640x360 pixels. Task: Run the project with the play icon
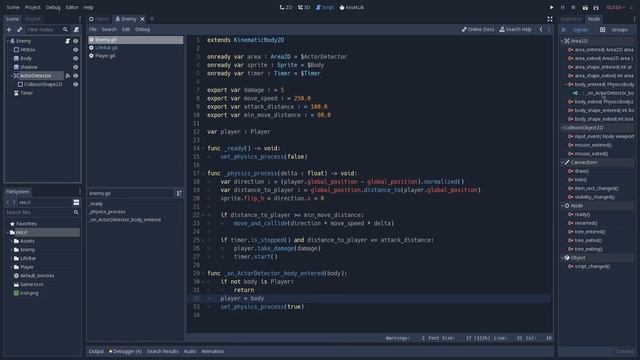pyautogui.click(x=551, y=7)
